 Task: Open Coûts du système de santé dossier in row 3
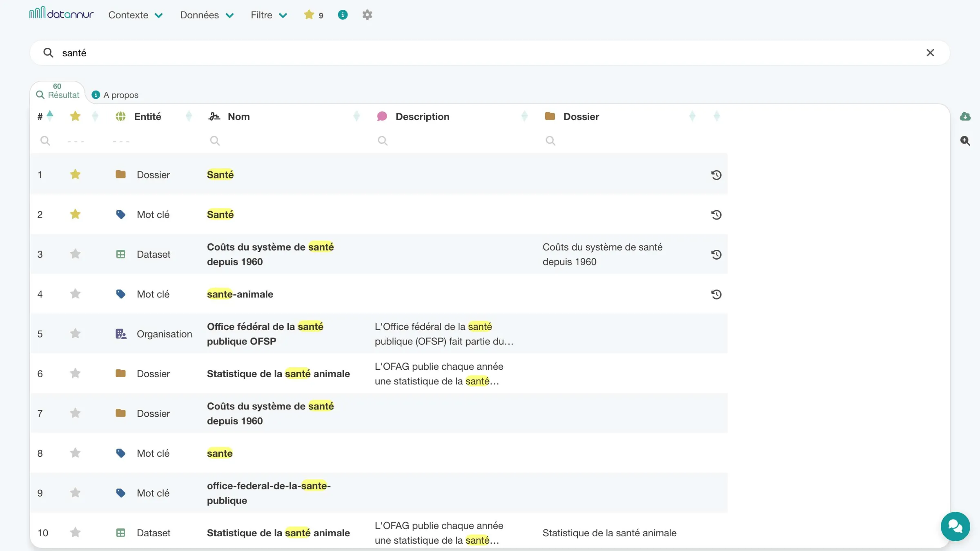point(602,254)
